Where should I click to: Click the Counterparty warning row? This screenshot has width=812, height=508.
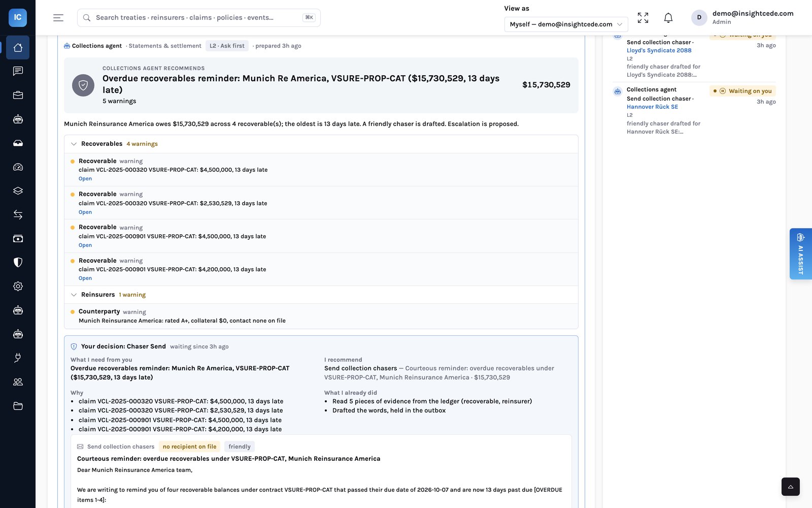click(x=321, y=316)
